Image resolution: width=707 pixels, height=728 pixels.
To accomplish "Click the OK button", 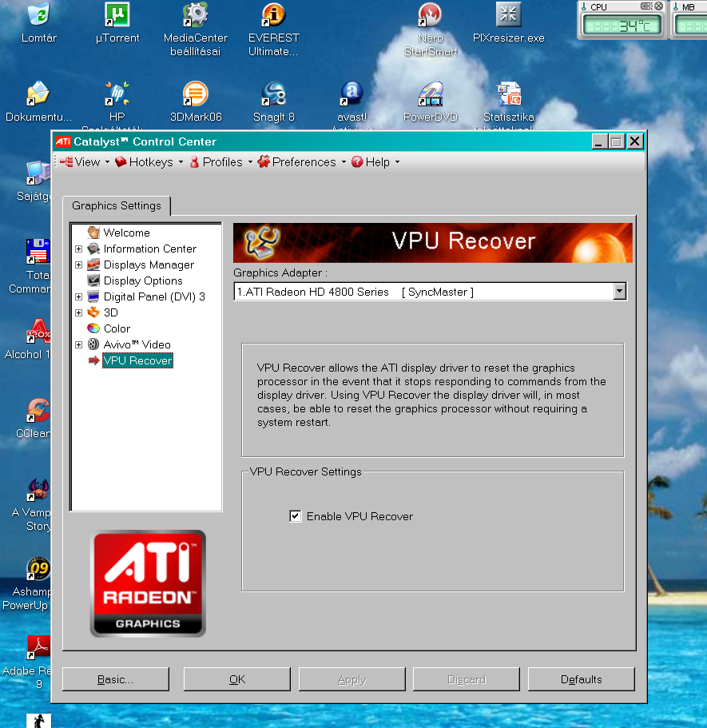I will tap(237, 679).
